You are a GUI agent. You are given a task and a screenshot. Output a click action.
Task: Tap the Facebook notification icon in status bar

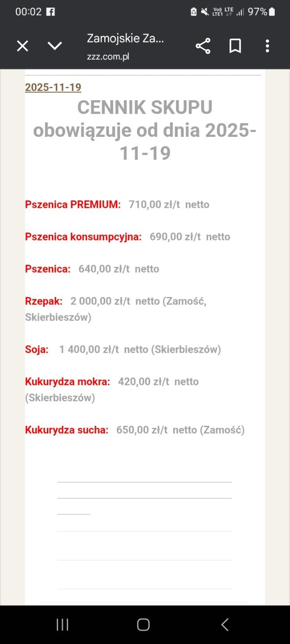point(51,12)
